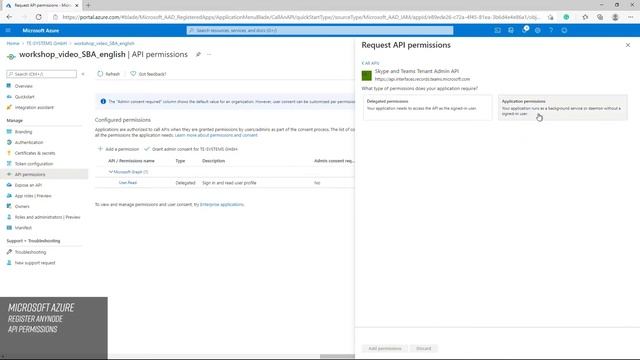This screenshot has height=360, width=640.
Task: Click the horizontal scrollbar at page bottom
Action: point(337,356)
